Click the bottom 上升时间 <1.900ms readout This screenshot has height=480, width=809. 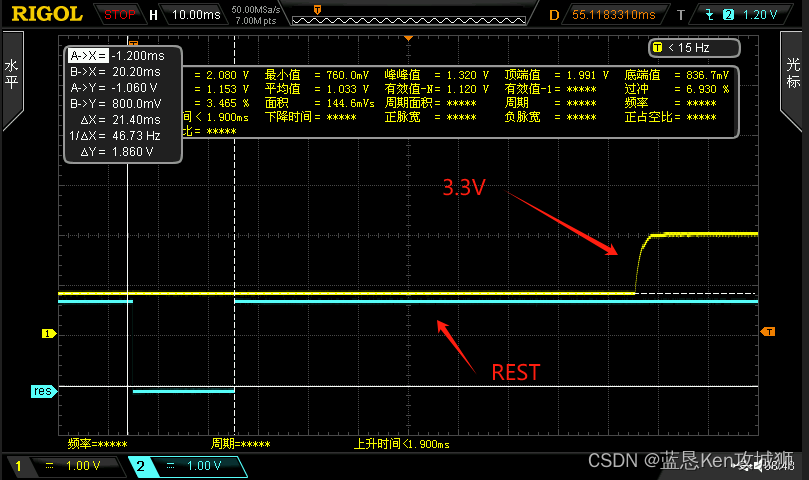(401, 444)
